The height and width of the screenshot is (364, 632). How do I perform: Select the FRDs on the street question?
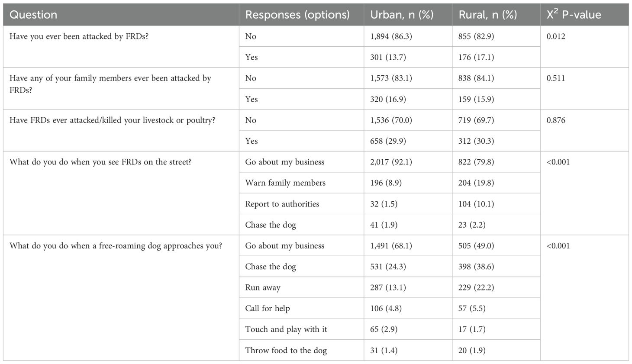coord(100,162)
